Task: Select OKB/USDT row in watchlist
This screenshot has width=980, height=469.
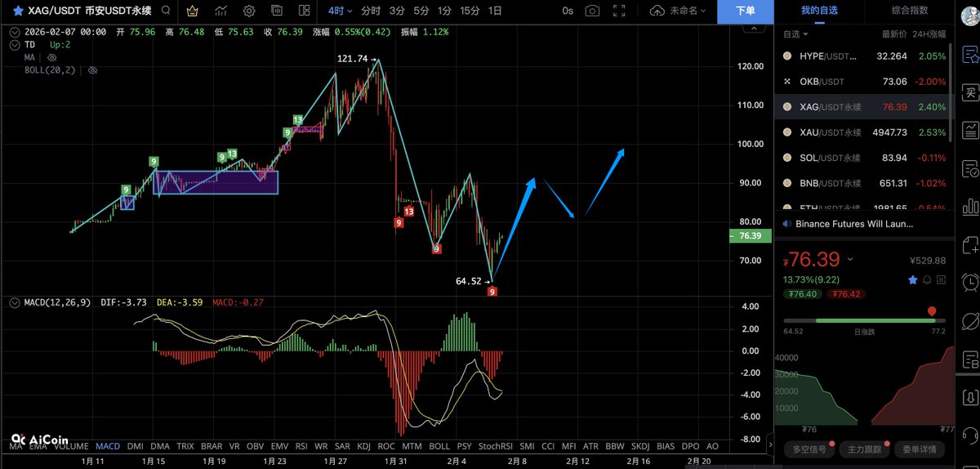Action: point(866,82)
